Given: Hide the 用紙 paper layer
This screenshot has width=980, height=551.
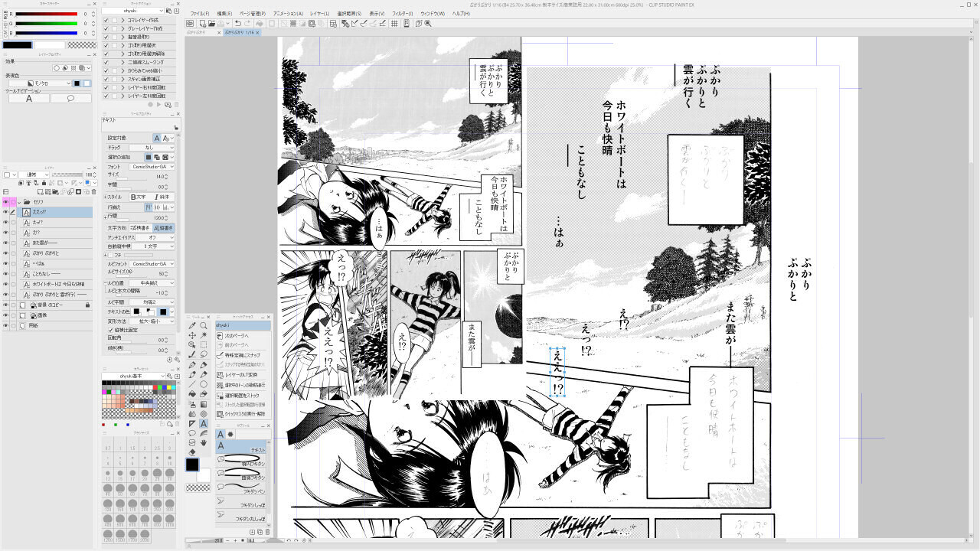Looking at the screenshot, I should [5, 325].
